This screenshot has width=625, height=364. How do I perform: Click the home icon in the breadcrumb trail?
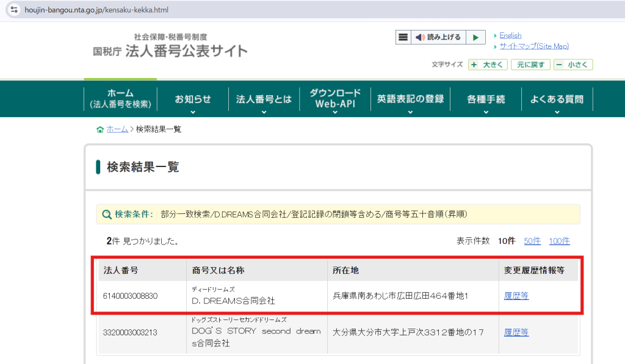point(99,129)
